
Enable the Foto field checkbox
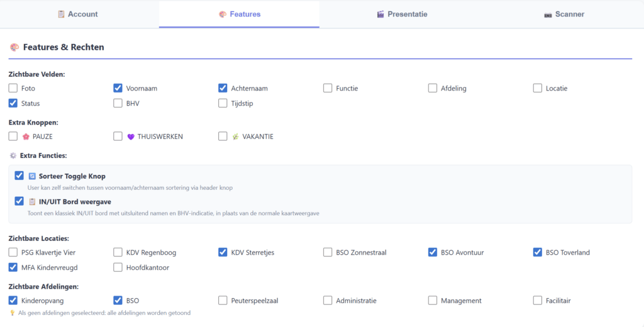(13, 88)
